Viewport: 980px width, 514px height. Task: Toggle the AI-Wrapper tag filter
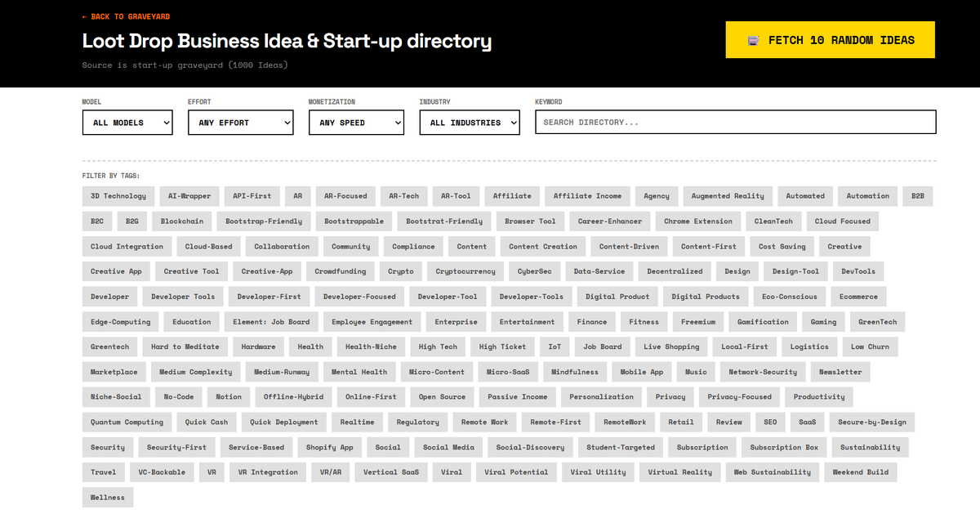[189, 196]
